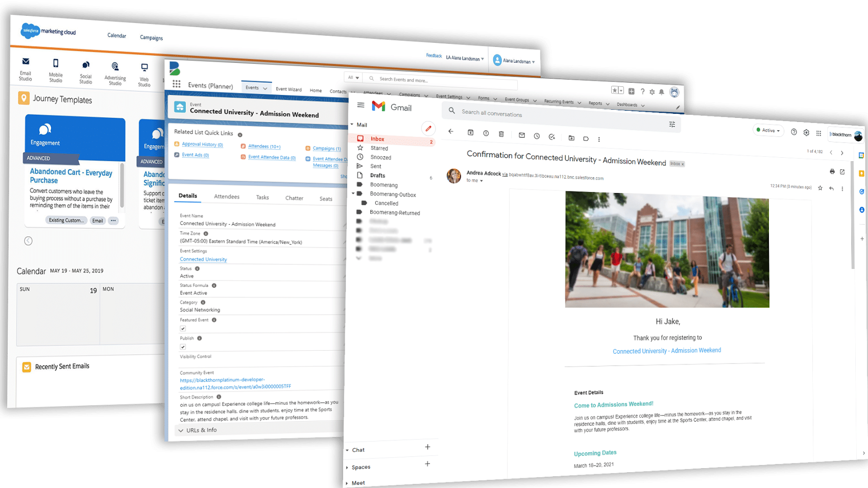Print the Gmail confirmation email

pos(832,172)
